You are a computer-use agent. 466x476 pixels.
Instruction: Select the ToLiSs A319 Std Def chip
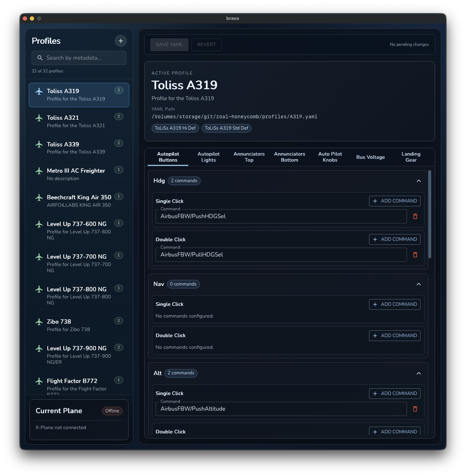coord(226,128)
